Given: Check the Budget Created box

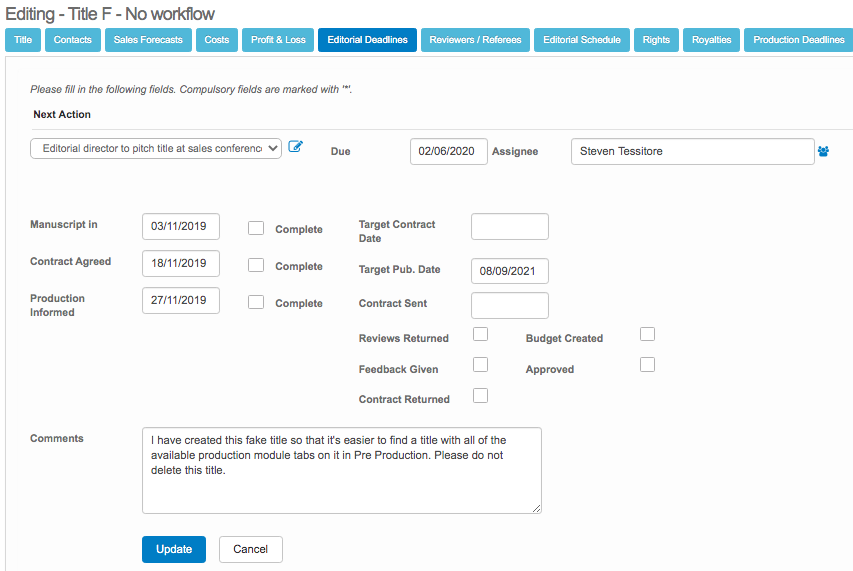Looking at the screenshot, I should 647,334.
